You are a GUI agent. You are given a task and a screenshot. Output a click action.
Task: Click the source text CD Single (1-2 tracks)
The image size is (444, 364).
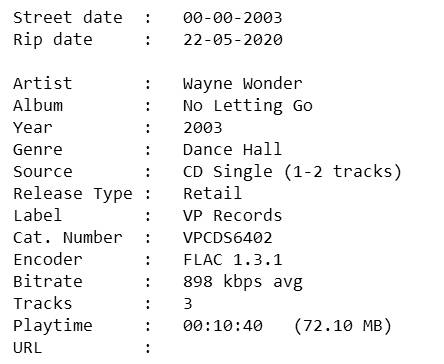(x=292, y=172)
